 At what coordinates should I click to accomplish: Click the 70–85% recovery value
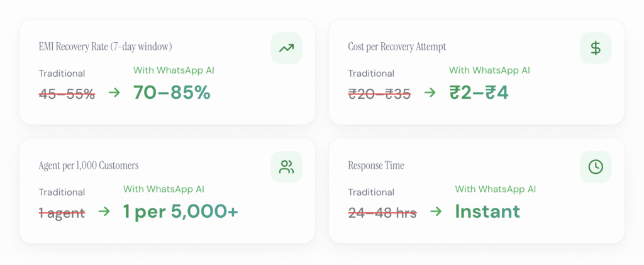click(x=172, y=93)
